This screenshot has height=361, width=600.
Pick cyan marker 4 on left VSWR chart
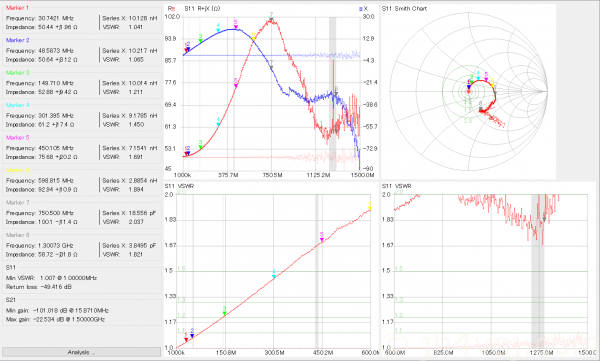(274, 276)
